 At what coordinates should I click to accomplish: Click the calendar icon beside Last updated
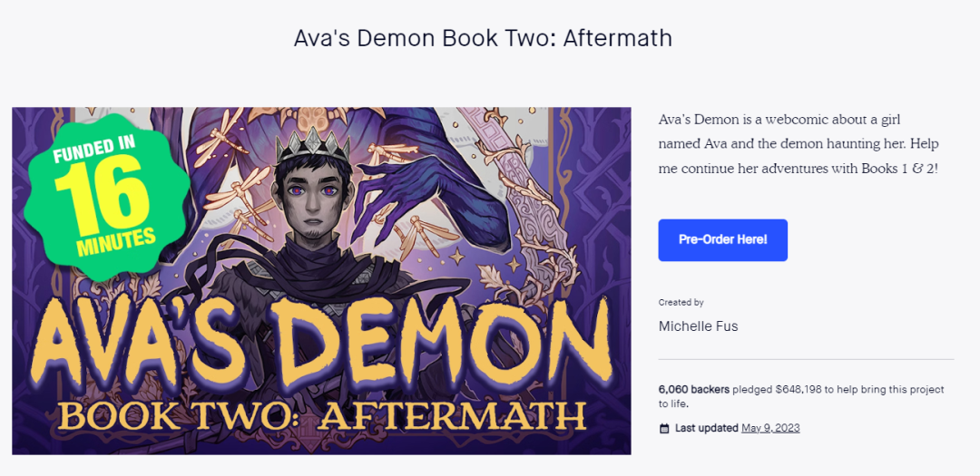pyautogui.click(x=663, y=428)
